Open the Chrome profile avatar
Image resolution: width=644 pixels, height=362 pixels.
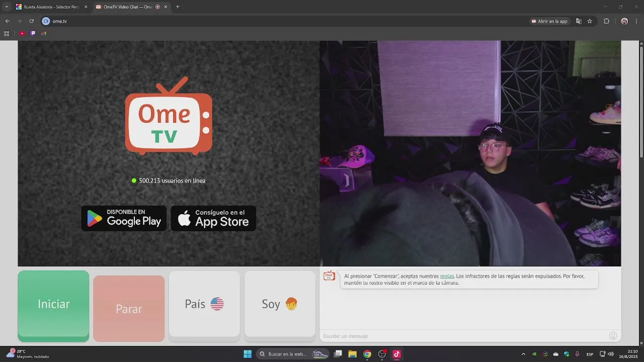click(624, 21)
